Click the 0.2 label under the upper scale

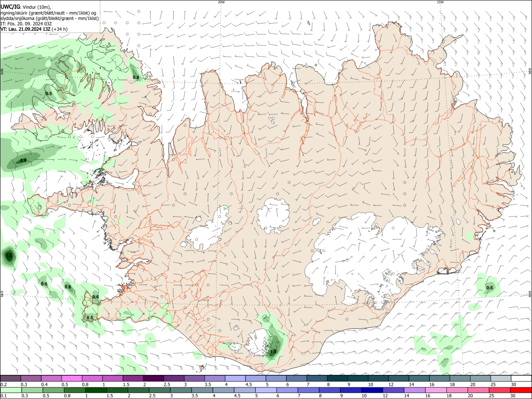pyautogui.click(x=3, y=384)
